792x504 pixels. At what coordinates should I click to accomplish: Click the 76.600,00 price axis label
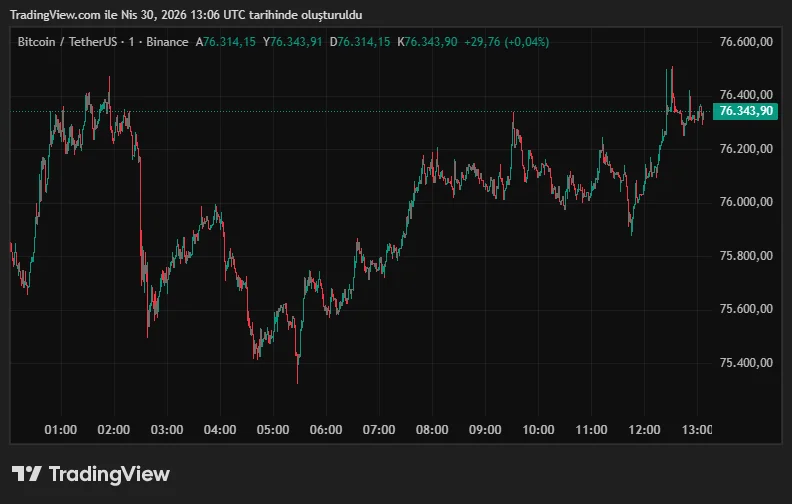click(x=746, y=41)
